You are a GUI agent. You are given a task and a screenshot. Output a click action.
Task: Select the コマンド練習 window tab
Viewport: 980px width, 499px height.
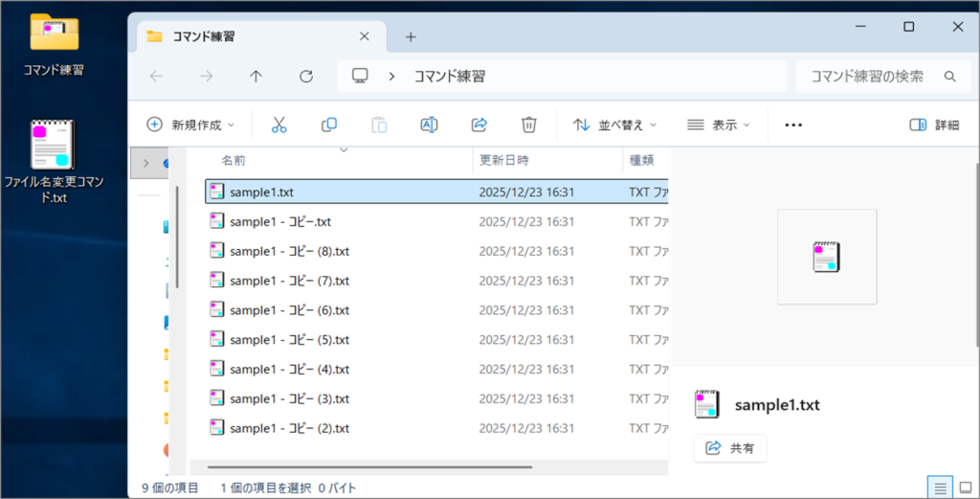[x=249, y=36]
